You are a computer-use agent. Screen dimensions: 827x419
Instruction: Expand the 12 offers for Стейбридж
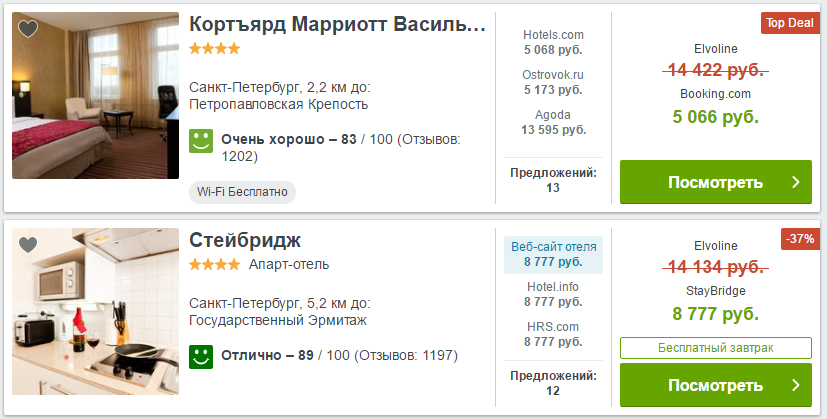pos(553,383)
